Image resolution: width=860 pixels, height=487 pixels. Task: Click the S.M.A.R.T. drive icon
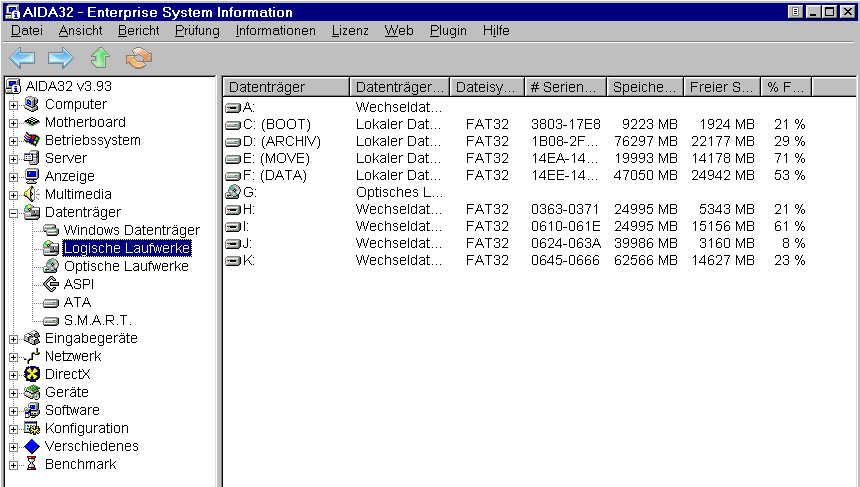click(51, 321)
